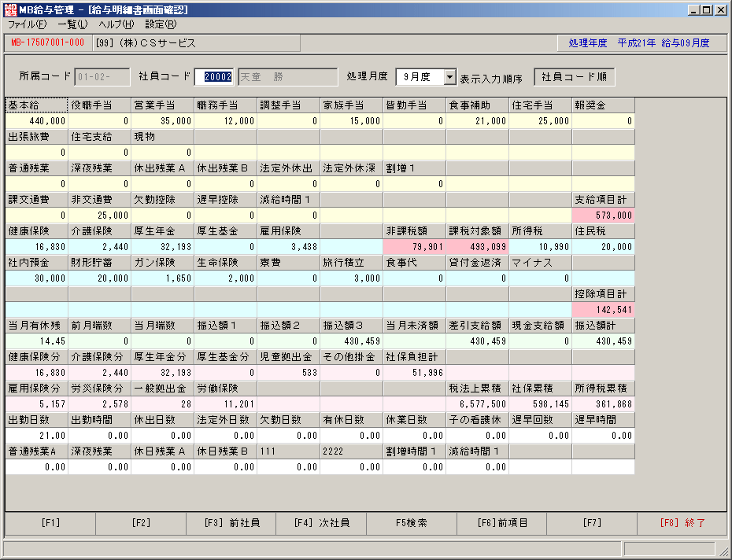Viewport: 732px width, 560px height.
Task: Select the 職務手当 value 12,000
Action: pyautogui.click(x=226, y=121)
